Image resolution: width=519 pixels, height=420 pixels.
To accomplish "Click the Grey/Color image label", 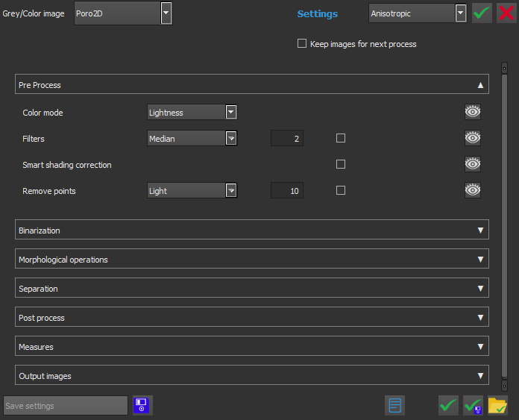I will 34,13.
